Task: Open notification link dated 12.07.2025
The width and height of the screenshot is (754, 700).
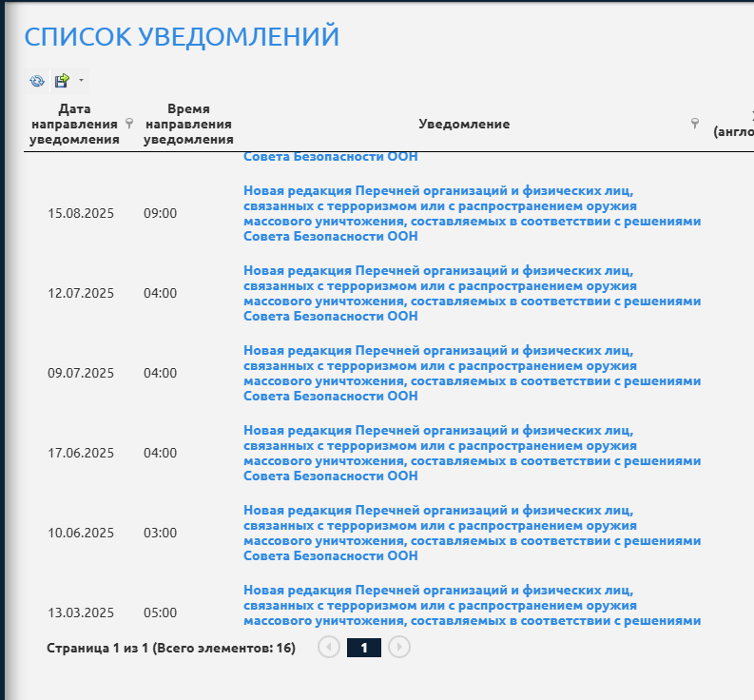Action: (472, 294)
